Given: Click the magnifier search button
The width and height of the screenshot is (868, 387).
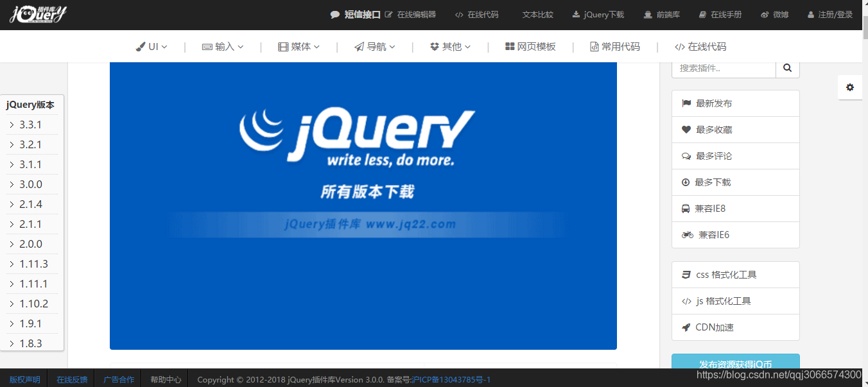Looking at the screenshot, I should [x=788, y=67].
